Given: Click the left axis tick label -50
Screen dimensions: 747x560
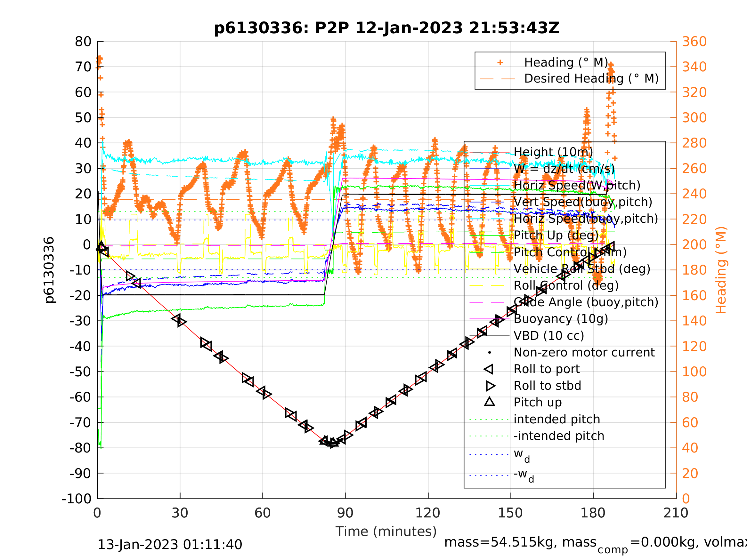Looking at the screenshot, I should (81, 372).
